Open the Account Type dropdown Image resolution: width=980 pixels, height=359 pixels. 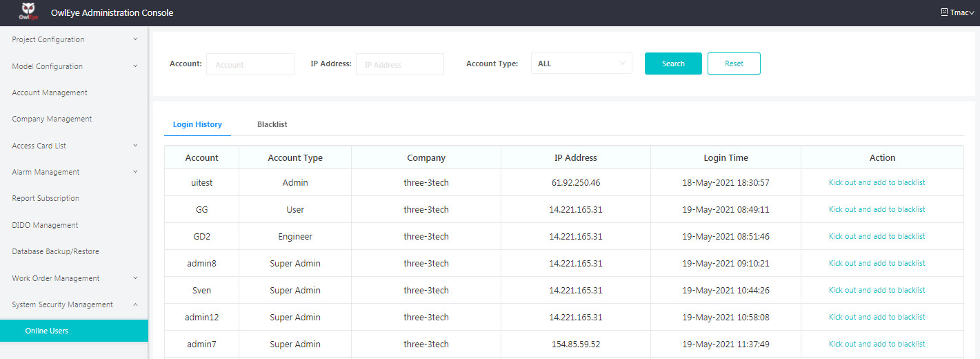coord(581,64)
